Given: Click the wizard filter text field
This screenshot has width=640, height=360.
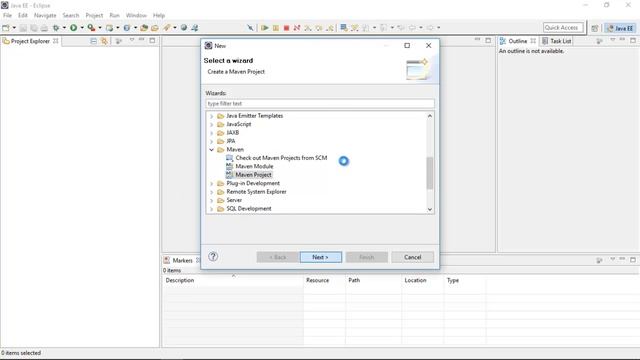Looking at the screenshot, I should [320, 104].
